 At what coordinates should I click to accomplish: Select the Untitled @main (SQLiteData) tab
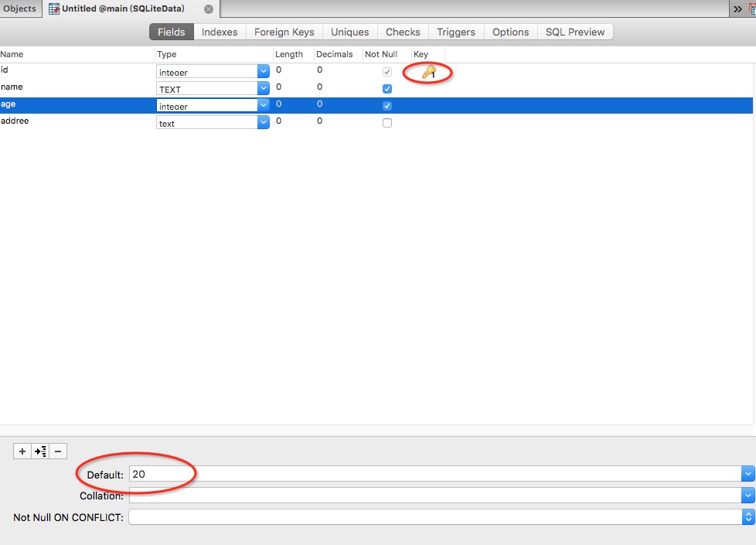click(131, 9)
